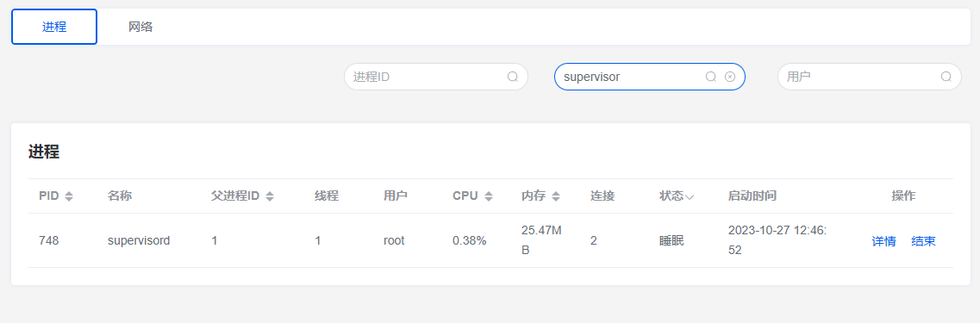Image resolution: width=980 pixels, height=323 pixels.
Task: Click into the supervisor name search field
Action: tap(632, 77)
